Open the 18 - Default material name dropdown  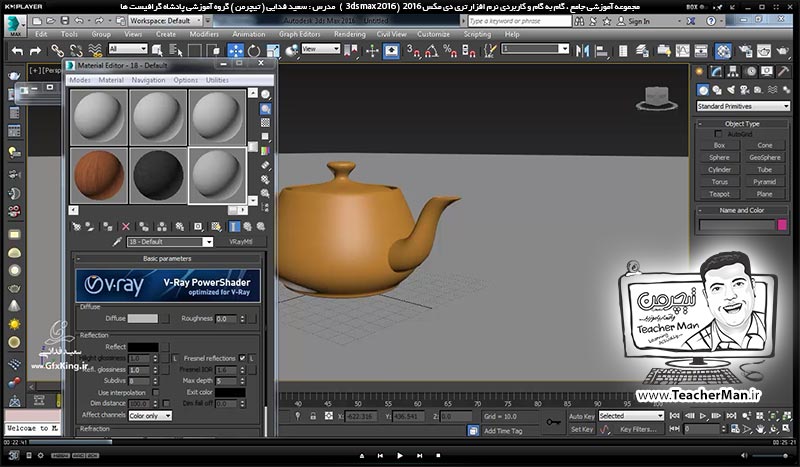[170, 242]
